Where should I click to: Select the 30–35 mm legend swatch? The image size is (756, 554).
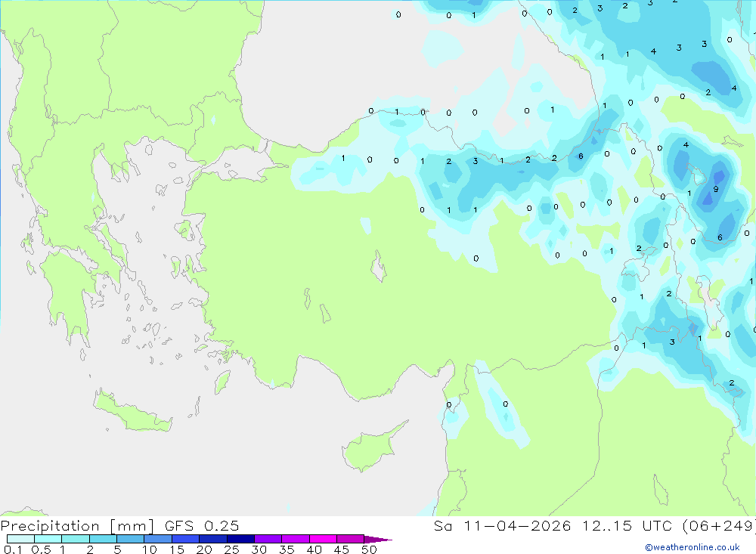268,539
